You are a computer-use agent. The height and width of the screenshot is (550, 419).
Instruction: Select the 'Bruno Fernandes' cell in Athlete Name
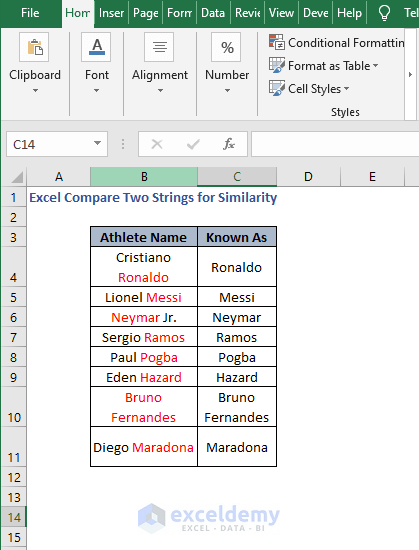point(144,407)
